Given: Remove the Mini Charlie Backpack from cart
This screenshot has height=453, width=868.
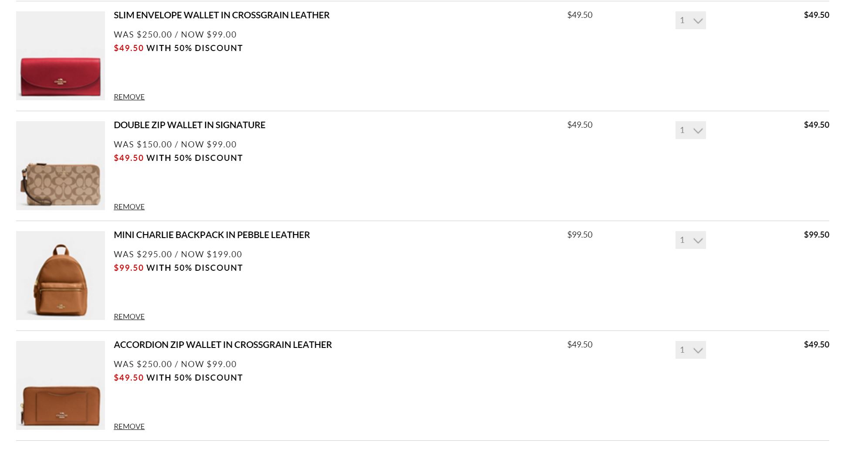Looking at the screenshot, I should pos(129,317).
